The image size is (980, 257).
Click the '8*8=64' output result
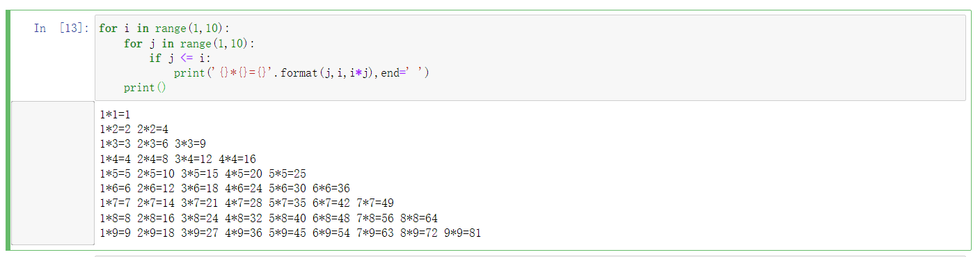point(419,218)
